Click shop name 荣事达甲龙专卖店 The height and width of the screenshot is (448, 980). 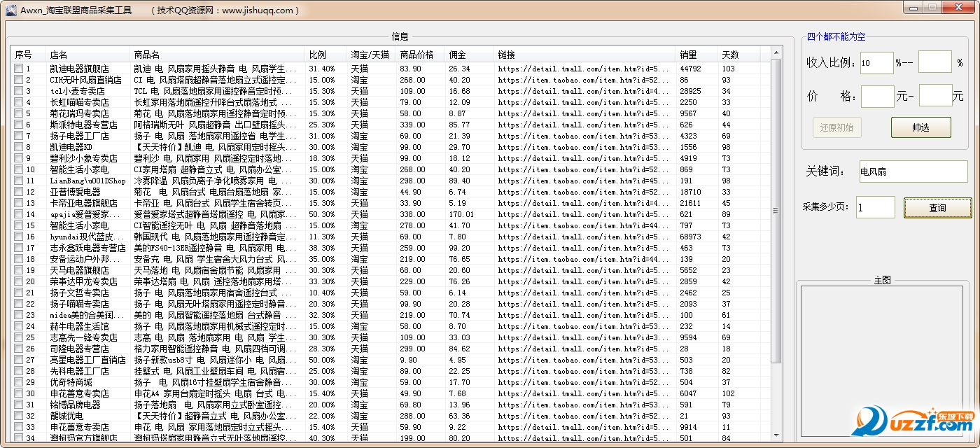point(83,281)
